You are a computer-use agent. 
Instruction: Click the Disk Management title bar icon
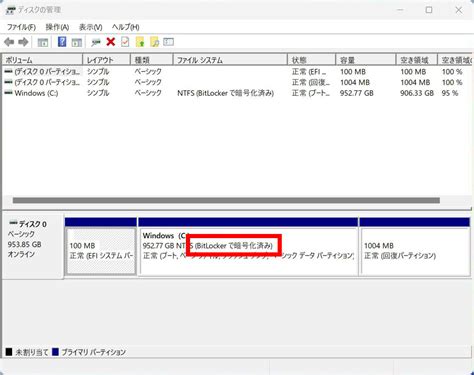tap(10, 10)
